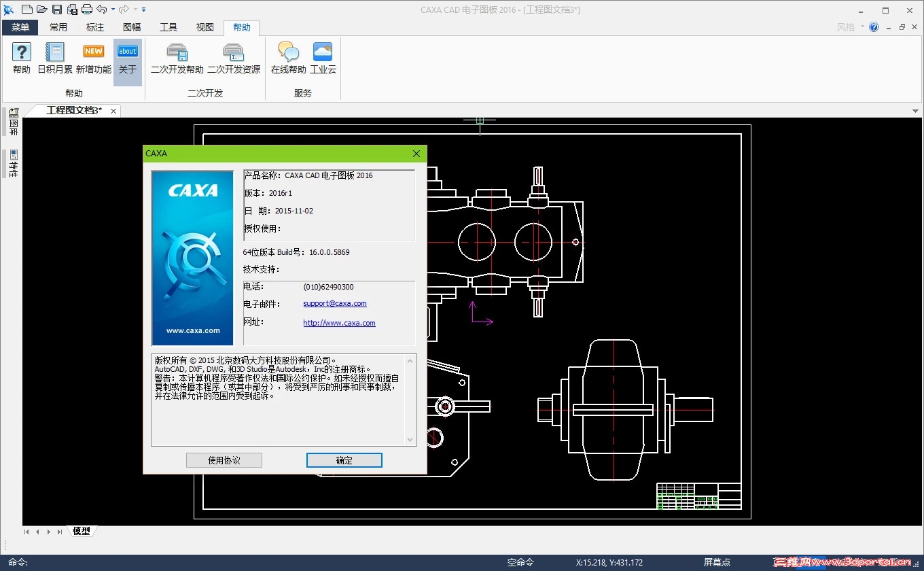Minimize the inner document window
This screenshot has width=924, height=571.
pos(889,27)
